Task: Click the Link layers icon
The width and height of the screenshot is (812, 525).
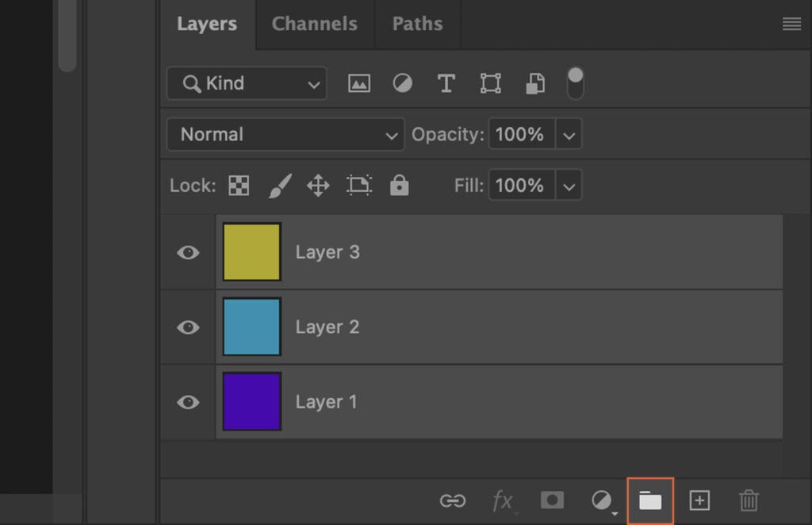Action: [452, 500]
